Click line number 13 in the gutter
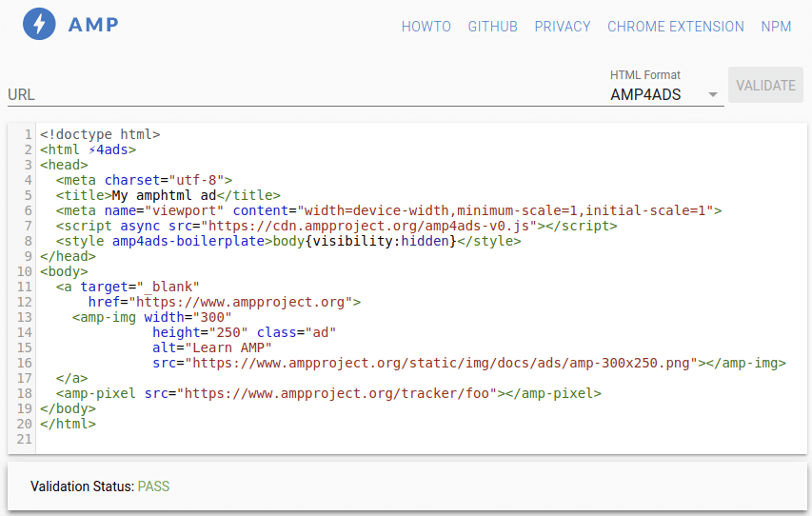 pos(25,318)
